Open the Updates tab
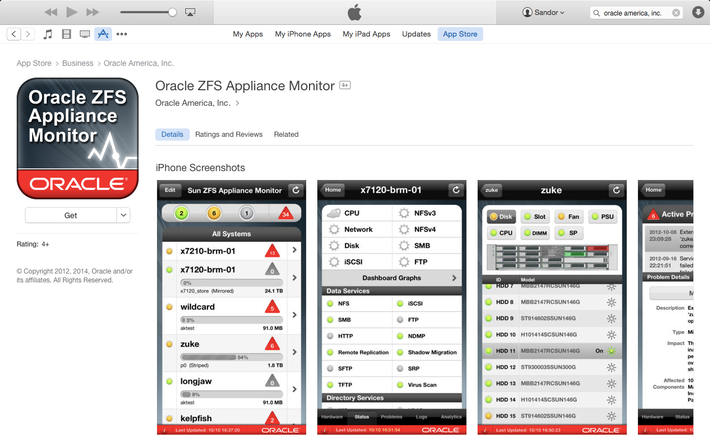The image size is (710, 443). coord(416,34)
